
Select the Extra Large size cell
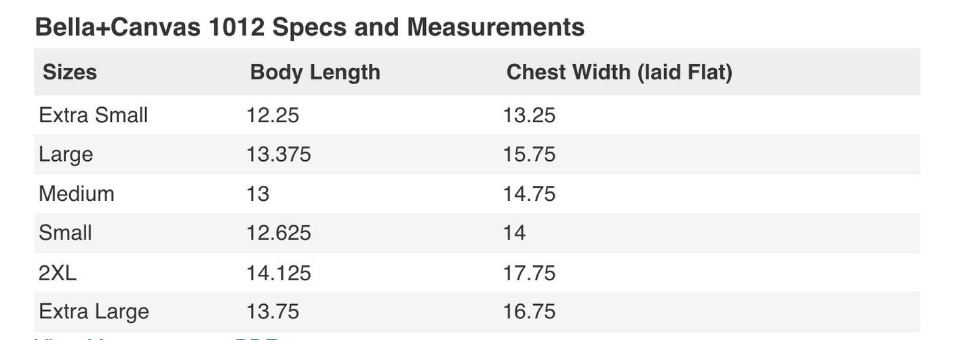click(94, 311)
